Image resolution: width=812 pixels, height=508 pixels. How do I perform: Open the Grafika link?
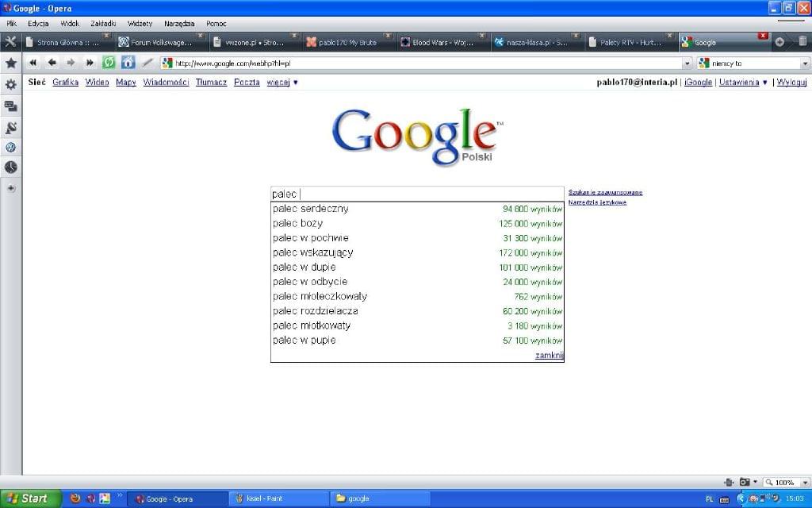pyautogui.click(x=65, y=82)
